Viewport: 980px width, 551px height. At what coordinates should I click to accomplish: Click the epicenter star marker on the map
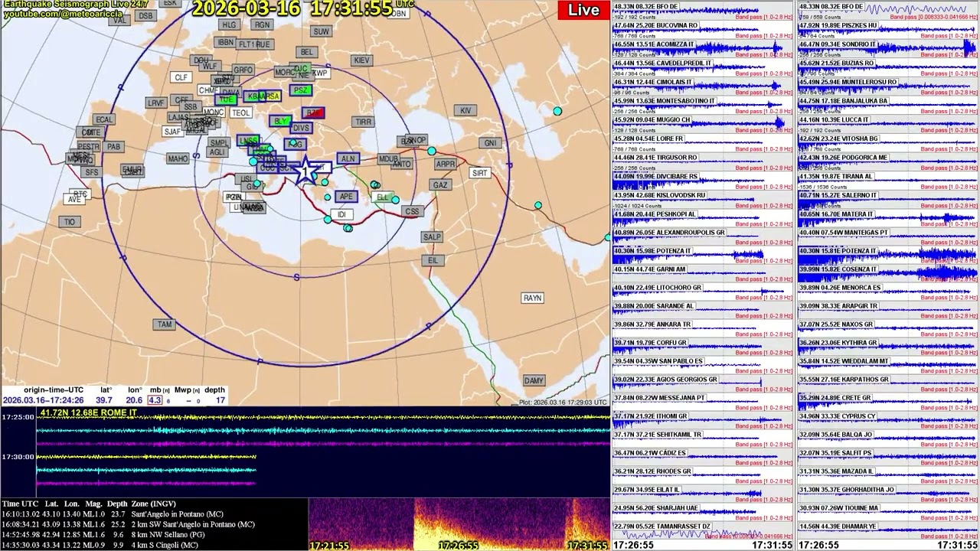[306, 171]
